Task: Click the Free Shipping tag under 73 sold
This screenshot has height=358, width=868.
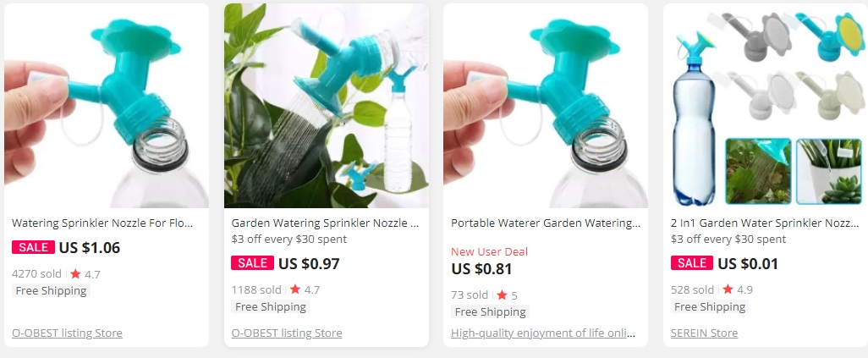Action: 491,312
